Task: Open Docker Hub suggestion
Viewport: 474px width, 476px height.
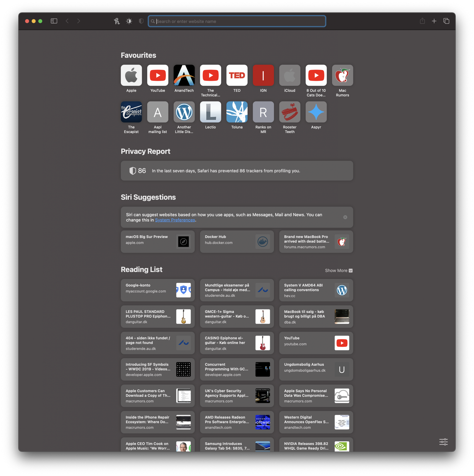Action: coord(237,242)
